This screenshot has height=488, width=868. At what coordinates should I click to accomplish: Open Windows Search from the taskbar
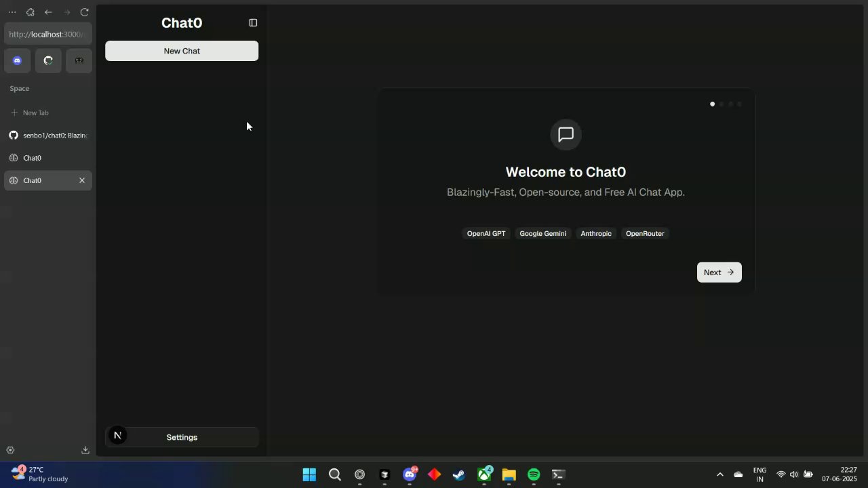click(x=334, y=474)
